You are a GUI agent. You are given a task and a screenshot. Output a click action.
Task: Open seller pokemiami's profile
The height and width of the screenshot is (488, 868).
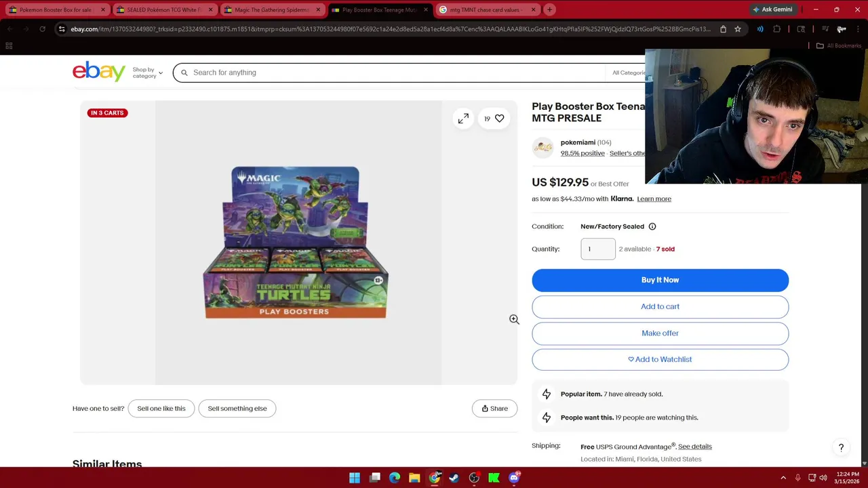point(578,142)
